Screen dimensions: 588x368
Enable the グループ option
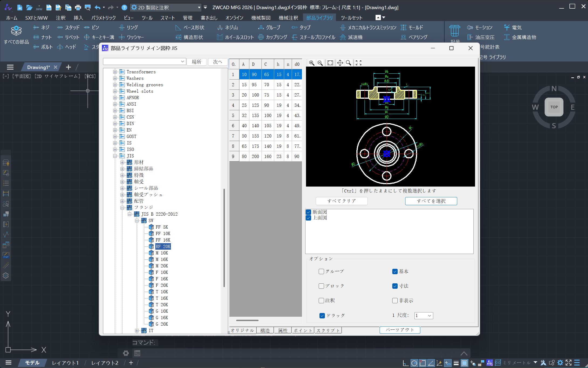[x=321, y=271]
